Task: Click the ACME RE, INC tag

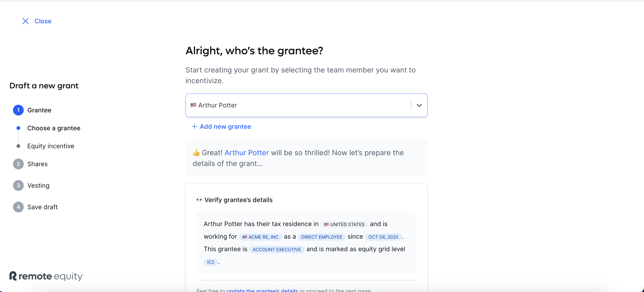Action: [x=260, y=237]
